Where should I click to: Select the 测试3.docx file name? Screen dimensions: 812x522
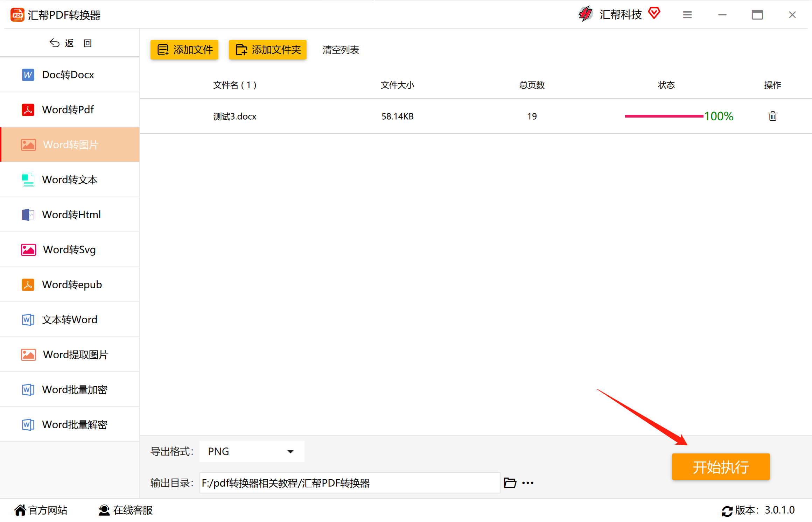pos(234,116)
